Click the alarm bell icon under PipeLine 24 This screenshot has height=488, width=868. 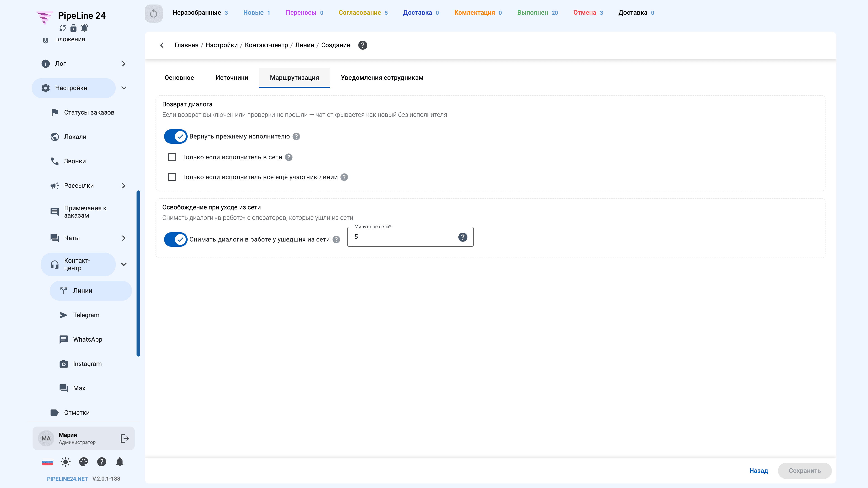point(84,28)
